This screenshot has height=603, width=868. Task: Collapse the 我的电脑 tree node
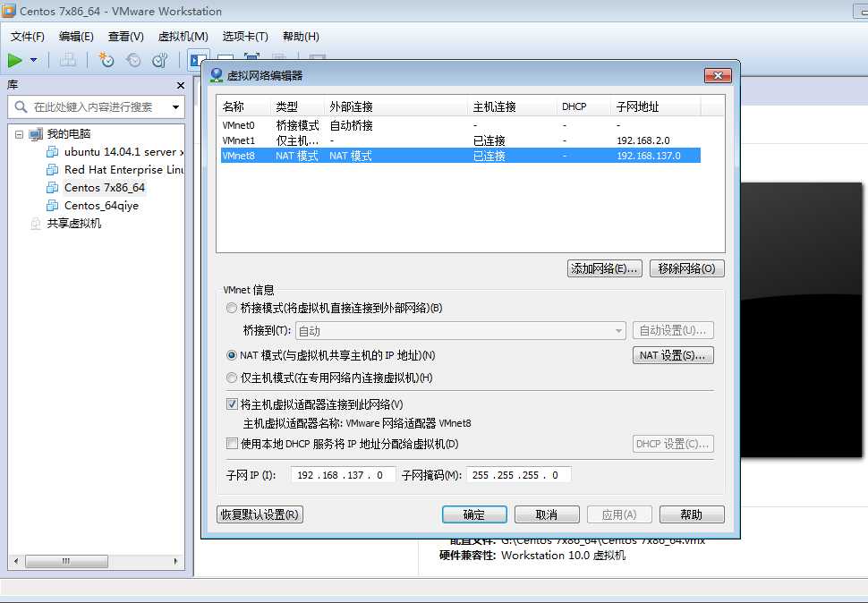(x=20, y=134)
